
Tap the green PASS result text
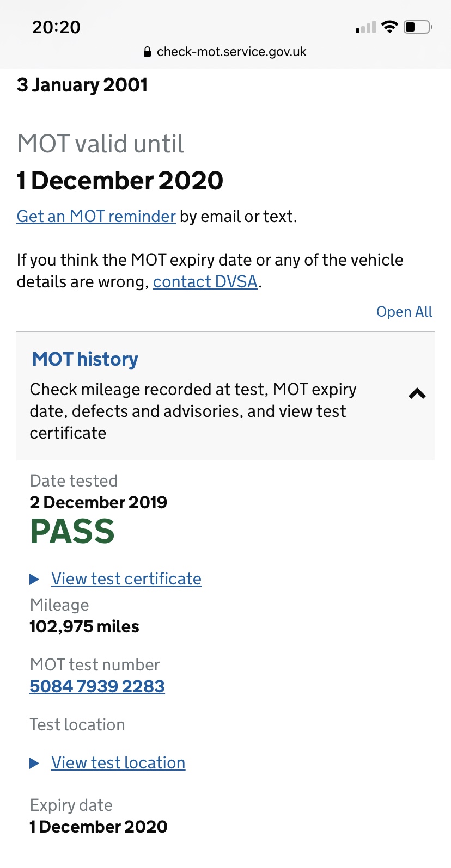(72, 532)
